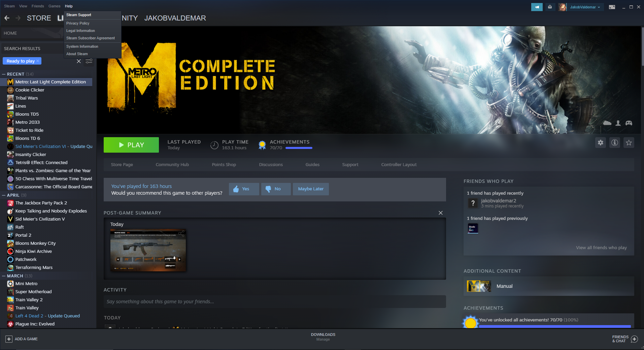Open advanced library filters icon
The height and width of the screenshot is (350, 644).
pyautogui.click(x=89, y=61)
